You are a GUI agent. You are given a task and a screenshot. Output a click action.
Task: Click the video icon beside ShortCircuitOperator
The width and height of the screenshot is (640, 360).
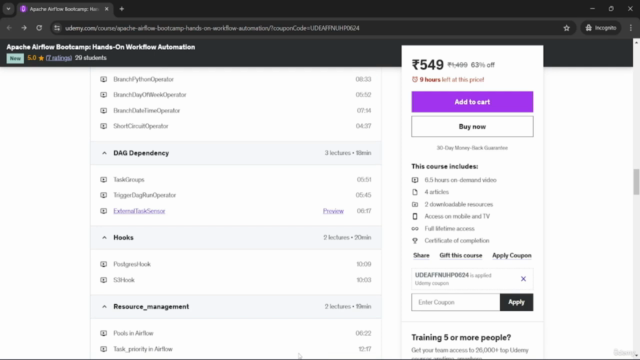104,126
